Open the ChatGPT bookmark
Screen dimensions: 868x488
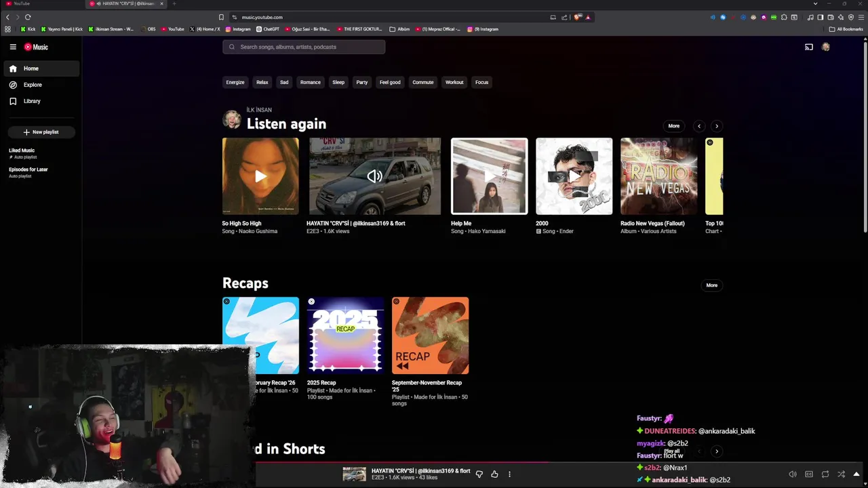pos(268,29)
